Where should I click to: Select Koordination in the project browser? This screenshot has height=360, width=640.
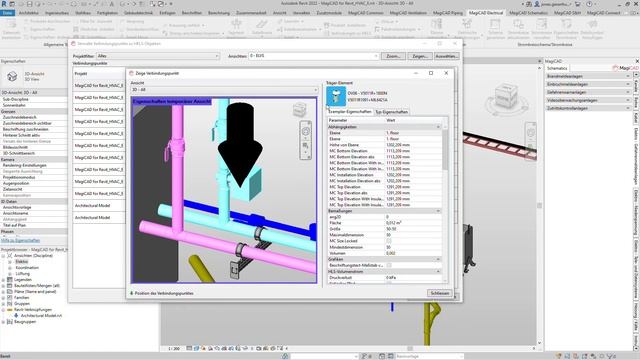click(x=27, y=268)
